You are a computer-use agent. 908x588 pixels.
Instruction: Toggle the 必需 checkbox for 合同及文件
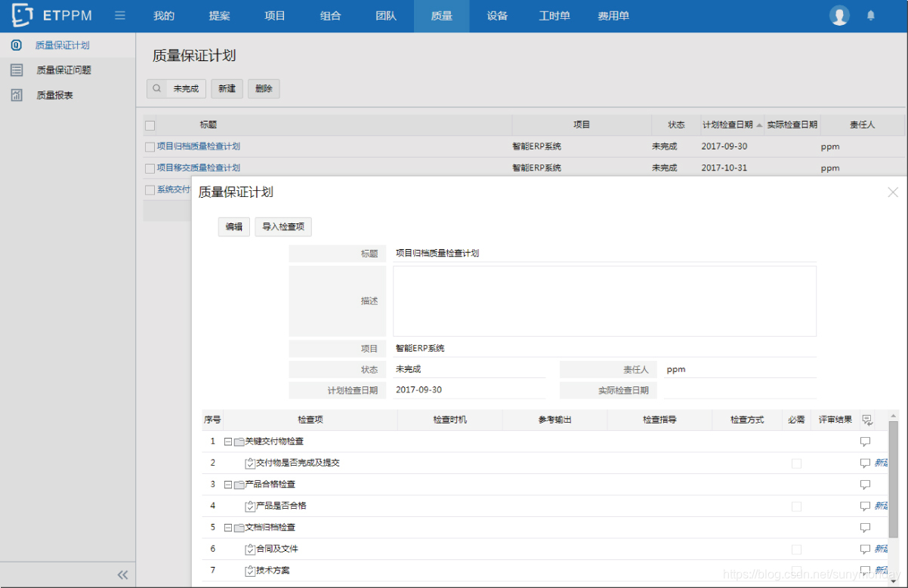pos(796,550)
